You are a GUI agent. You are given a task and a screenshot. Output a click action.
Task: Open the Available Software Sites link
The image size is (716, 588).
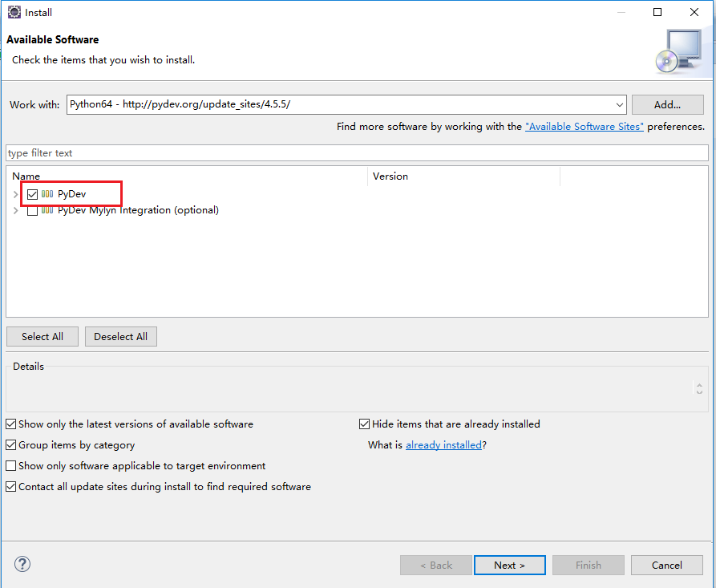coord(584,127)
